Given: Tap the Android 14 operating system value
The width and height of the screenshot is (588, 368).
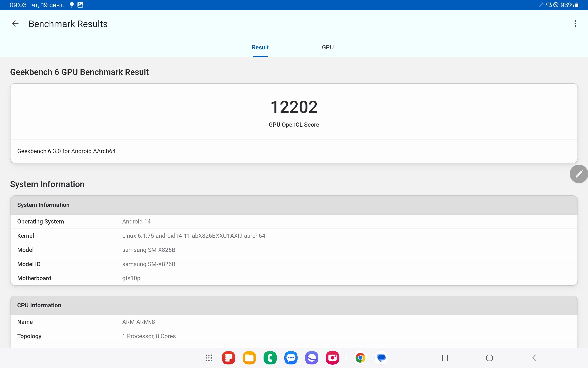Looking at the screenshot, I should click(x=136, y=221).
